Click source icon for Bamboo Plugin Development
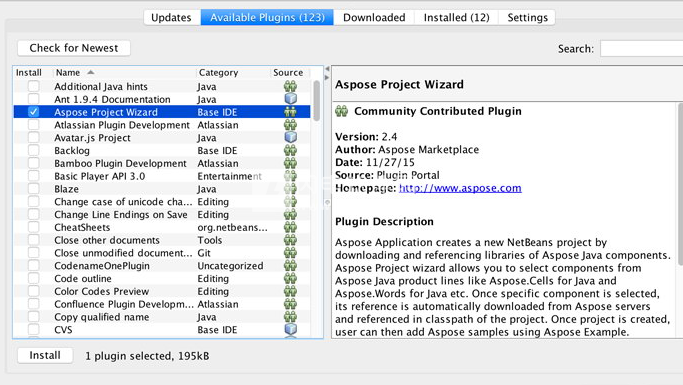683x385 pixels. tap(291, 163)
